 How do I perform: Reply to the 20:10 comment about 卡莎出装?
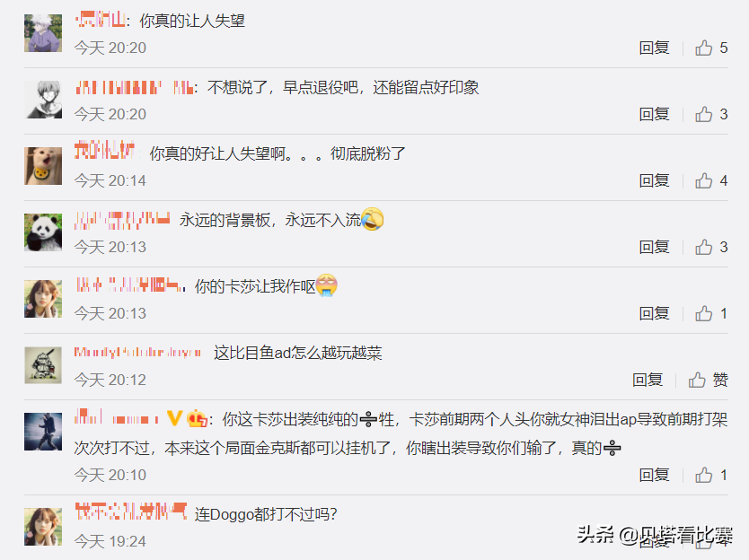(654, 475)
